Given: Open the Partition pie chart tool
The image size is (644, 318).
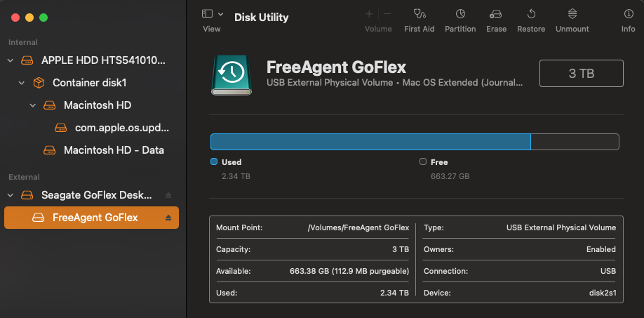Looking at the screenshot, I should click(460, 14).
